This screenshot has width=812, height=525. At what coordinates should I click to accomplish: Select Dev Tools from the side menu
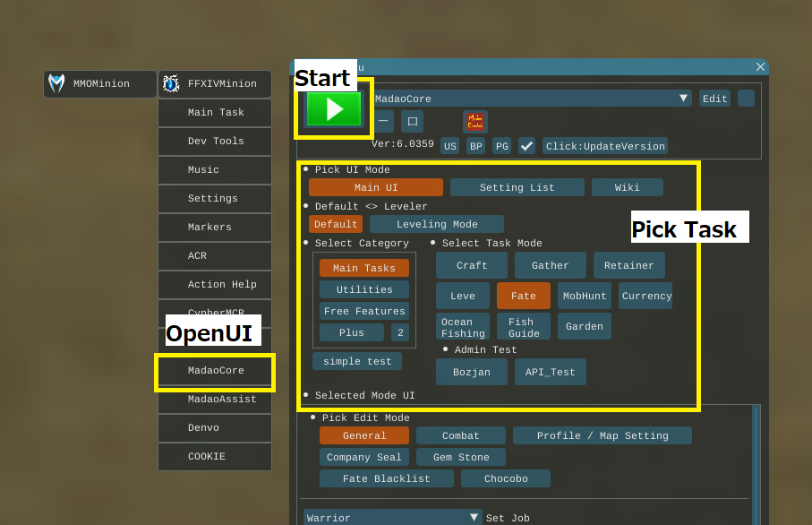pyautogui.click(x=215, y=142)
